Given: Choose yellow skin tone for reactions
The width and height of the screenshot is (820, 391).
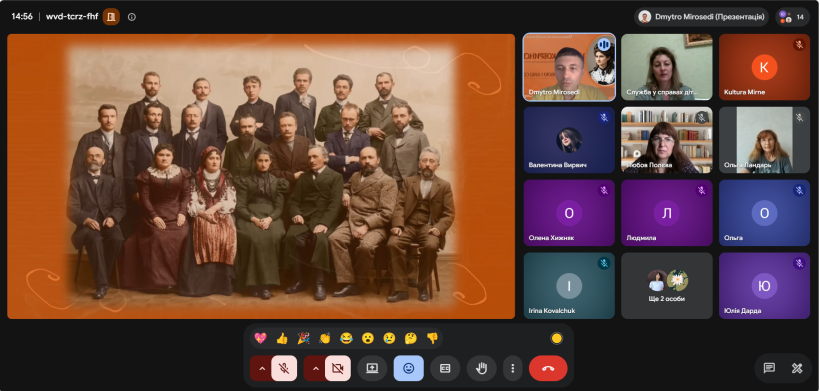Looking at the screenshot, I should (x=556, y=338).
